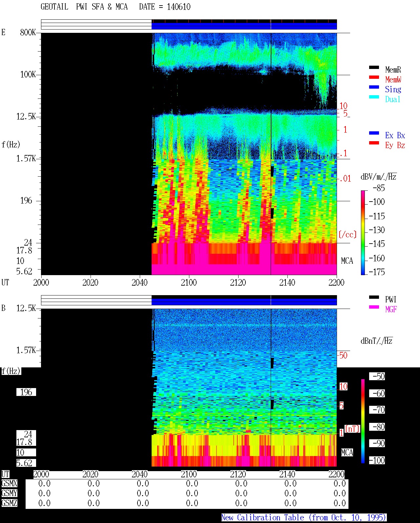This screenshot has height=523, width=420.
Task: Click the MCA label beside the electric panel
Action: pos(347,261)
